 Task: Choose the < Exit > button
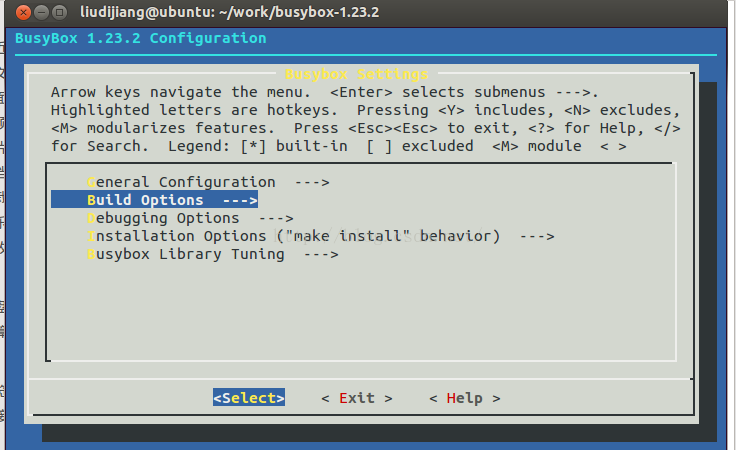[x=357, y=398]
